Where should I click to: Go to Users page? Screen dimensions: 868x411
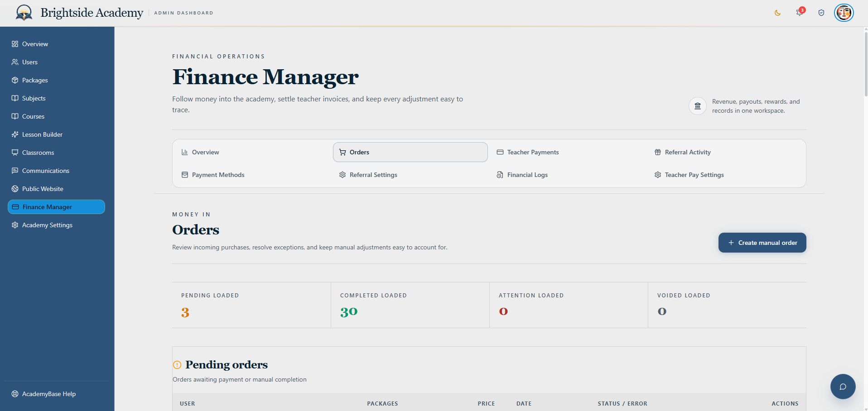56,62
